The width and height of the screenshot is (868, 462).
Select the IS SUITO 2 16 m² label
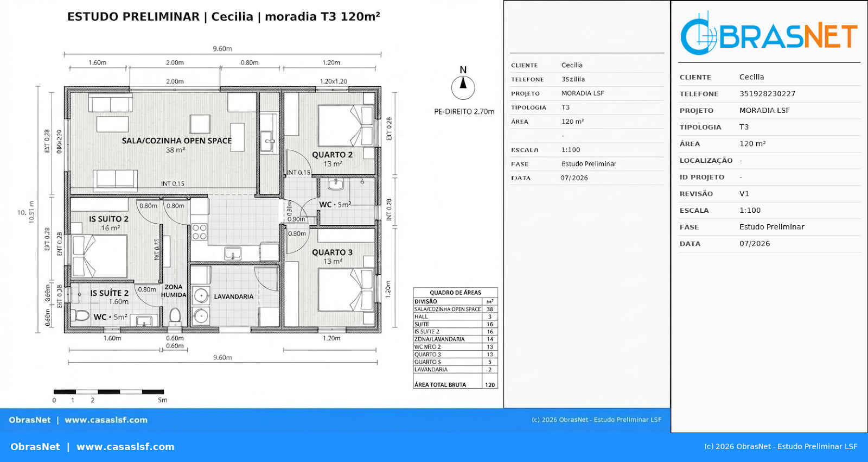(x=109, y=223)
